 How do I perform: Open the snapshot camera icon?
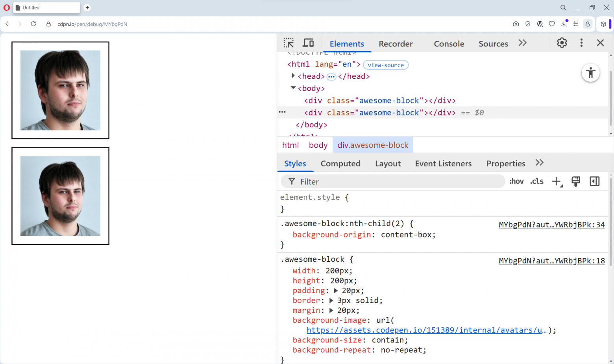[x=516, y=24]
